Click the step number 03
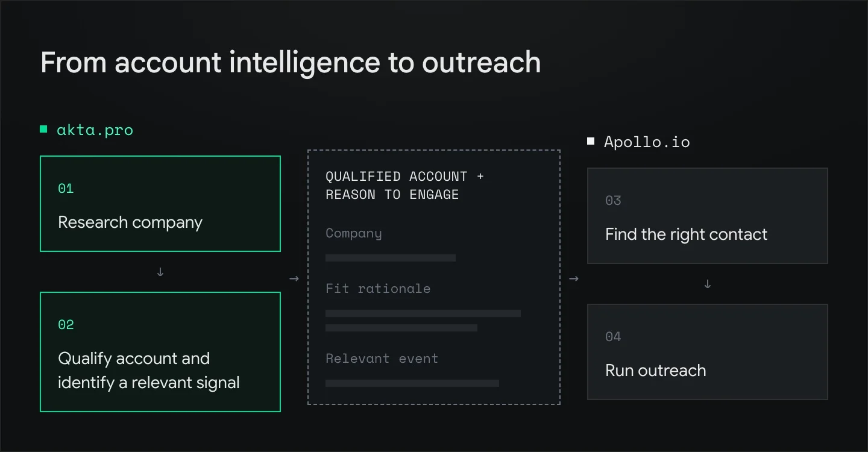Viewport: 868px width, 452px height. tap(613, 201)
